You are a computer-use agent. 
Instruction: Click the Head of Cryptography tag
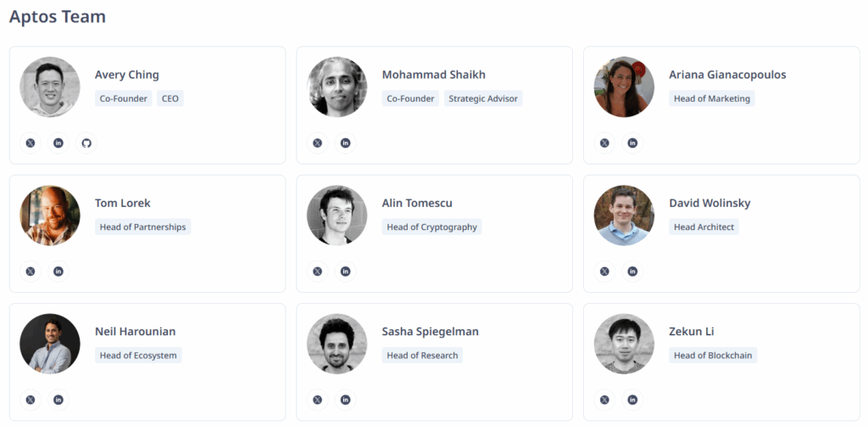click(431, 227)
